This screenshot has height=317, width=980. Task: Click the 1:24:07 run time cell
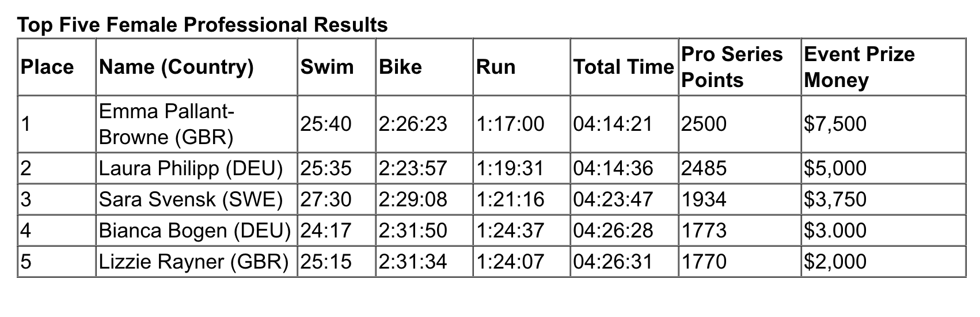(x=522, y=261)
